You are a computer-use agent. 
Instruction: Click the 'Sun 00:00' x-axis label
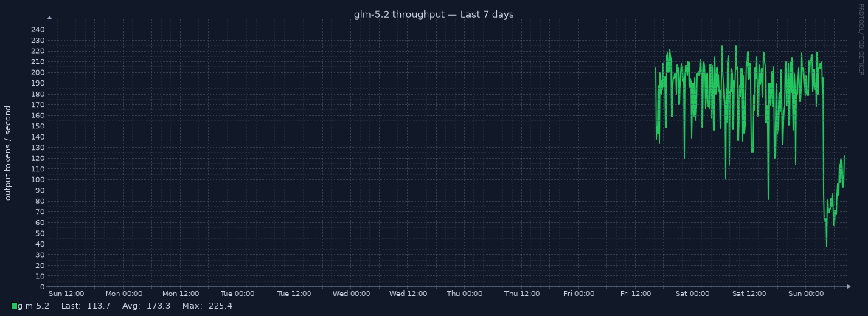pos(807,294)
